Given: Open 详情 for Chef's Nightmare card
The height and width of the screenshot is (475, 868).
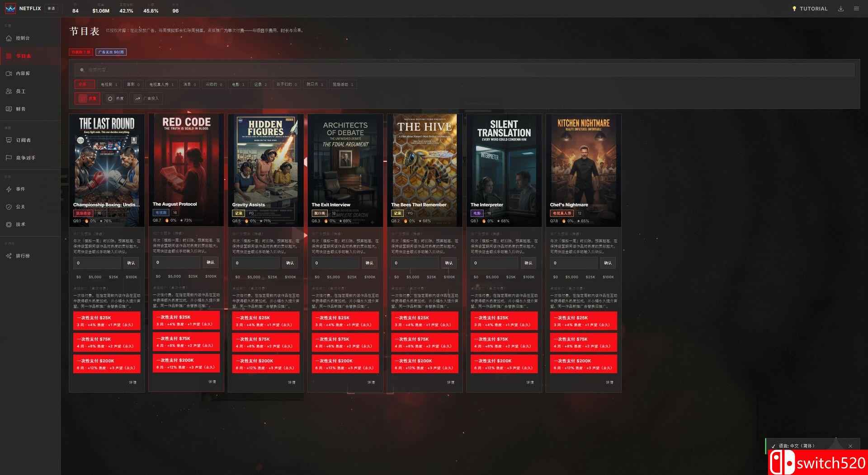Looking at the screenshot, I should [x=609, y=382].
